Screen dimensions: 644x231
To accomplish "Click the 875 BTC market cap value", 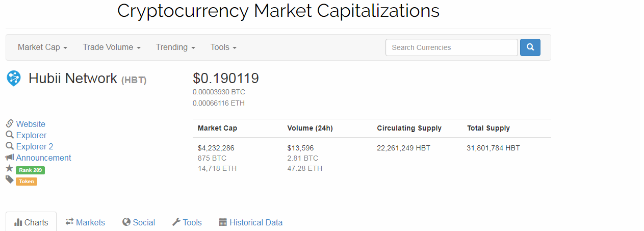I will click(x=212, y=158).
